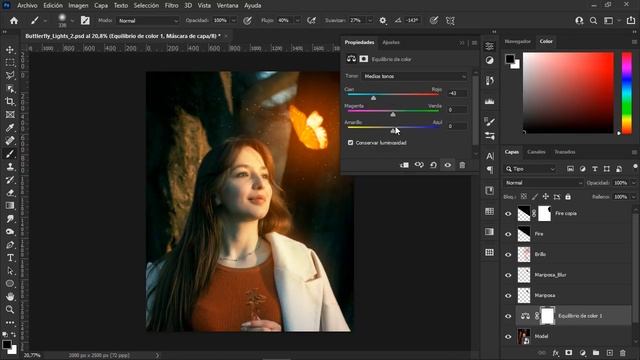The image size is (640, 360).
Task: Clip adjustment to layer icon
Action: [x=404, y=165]
